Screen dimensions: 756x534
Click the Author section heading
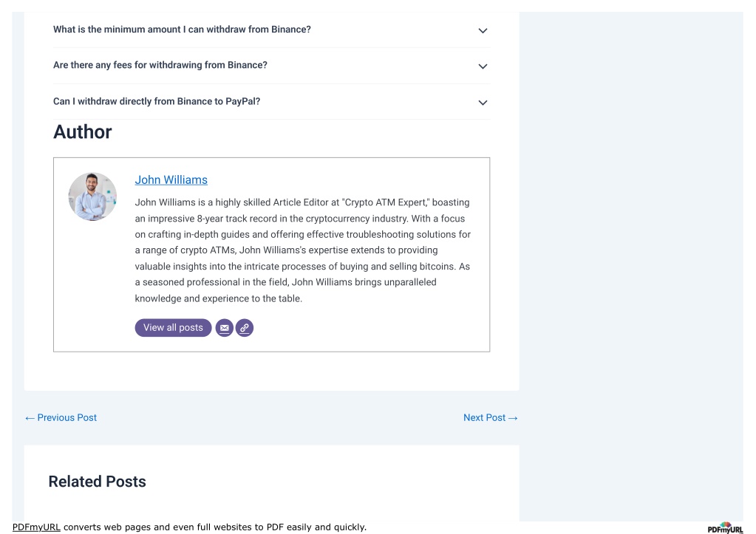(x=83, y=131)
